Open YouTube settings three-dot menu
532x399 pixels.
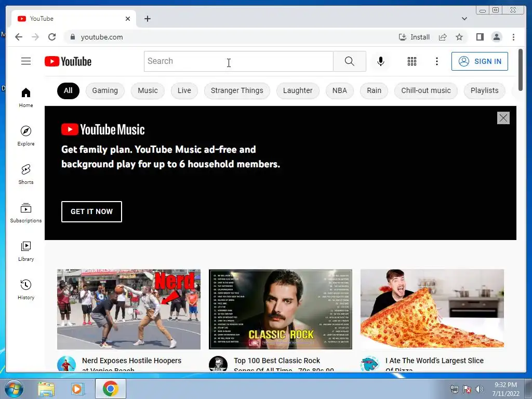click(436, 61)
